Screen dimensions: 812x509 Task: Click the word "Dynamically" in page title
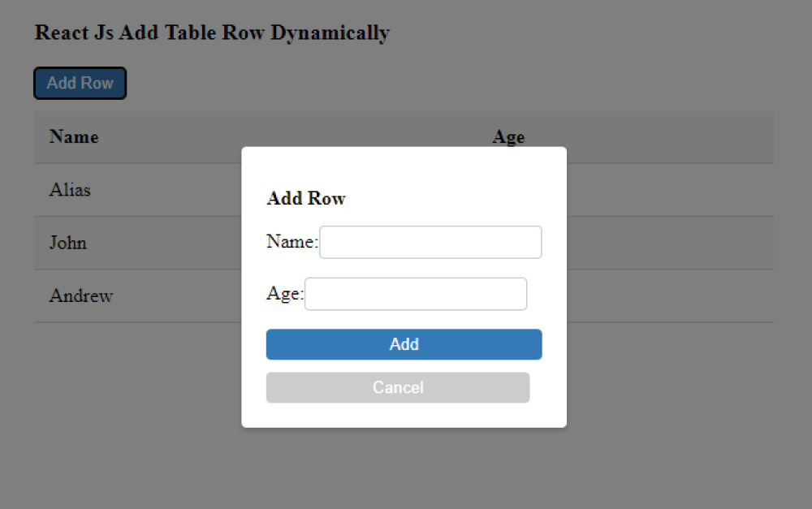pyautogui.click(x=330, y=33)
